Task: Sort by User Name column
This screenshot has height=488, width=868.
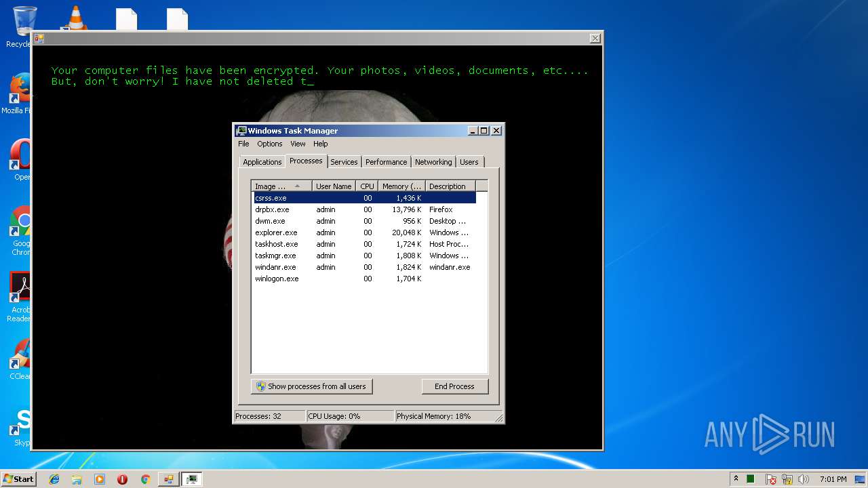Action: (x=334, y=186)
